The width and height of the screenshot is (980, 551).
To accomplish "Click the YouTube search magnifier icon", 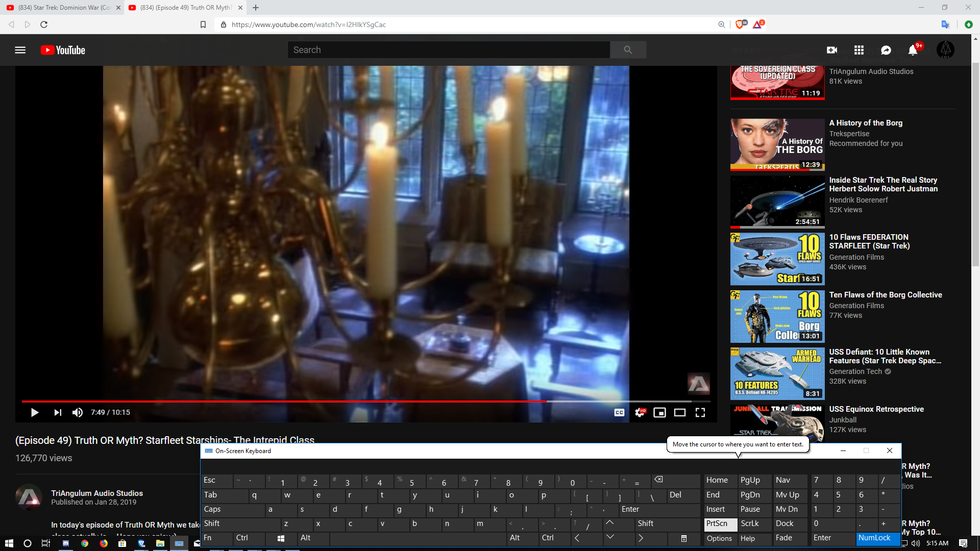I will (628, 49).
